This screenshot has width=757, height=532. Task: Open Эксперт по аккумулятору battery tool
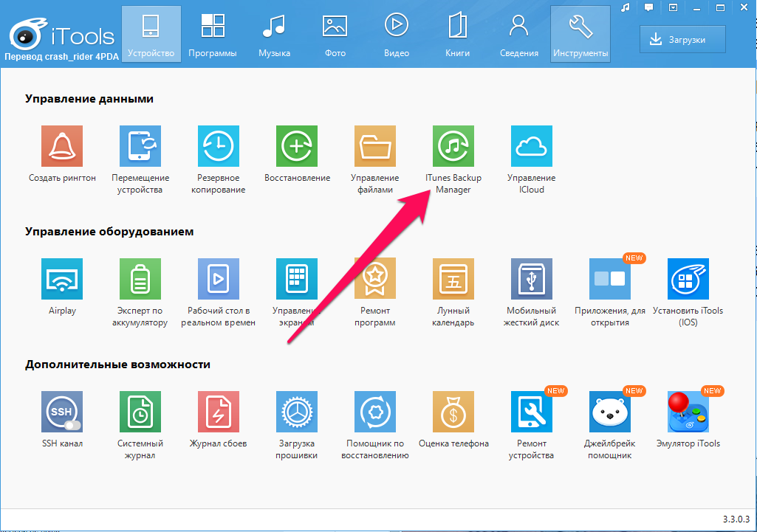point(140,279)
